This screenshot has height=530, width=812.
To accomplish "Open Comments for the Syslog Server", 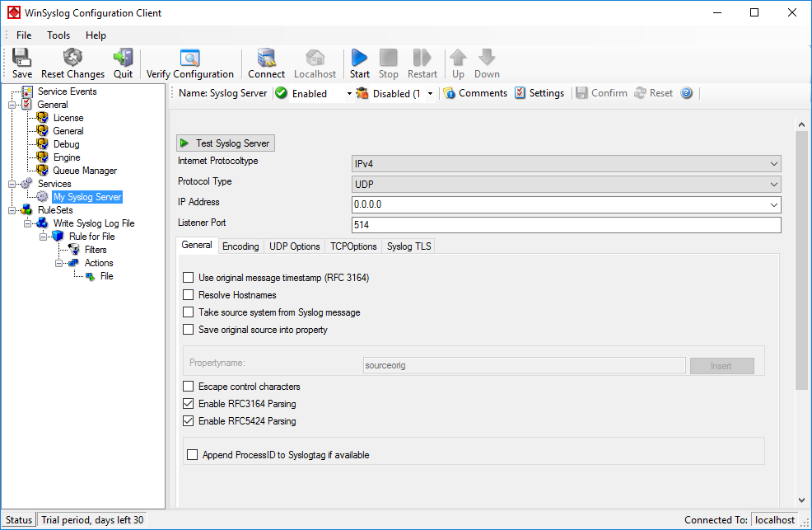I will [x=474, y=93].
